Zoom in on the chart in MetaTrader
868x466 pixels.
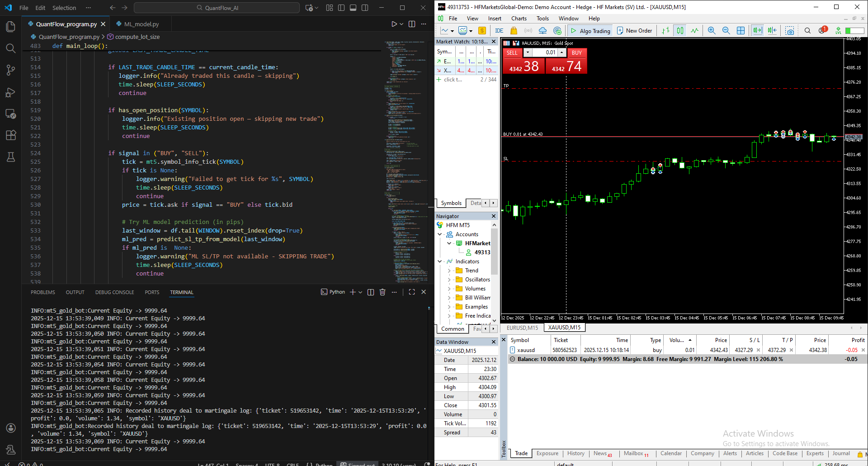pyautogui.click(x=712, y=30)
